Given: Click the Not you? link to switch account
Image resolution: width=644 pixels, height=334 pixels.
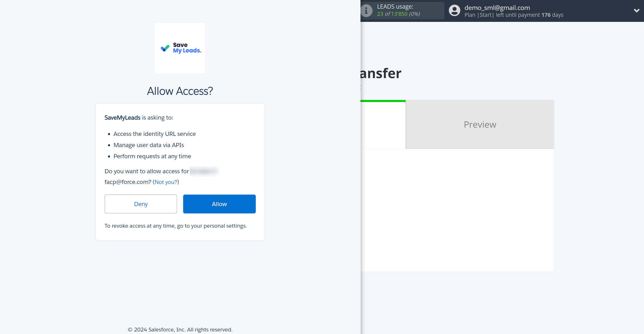Looking at the screenshot, I should click(x=166, y=182).
